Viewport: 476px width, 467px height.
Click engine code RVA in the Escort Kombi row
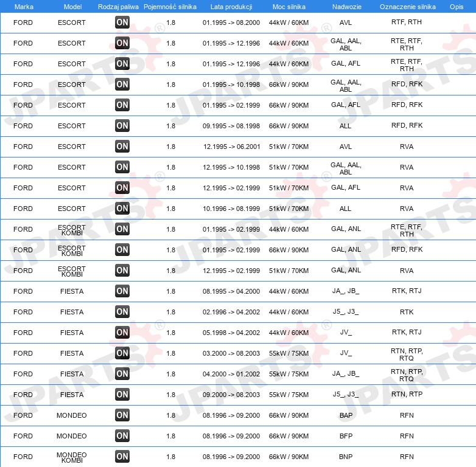tap(407, 271)
